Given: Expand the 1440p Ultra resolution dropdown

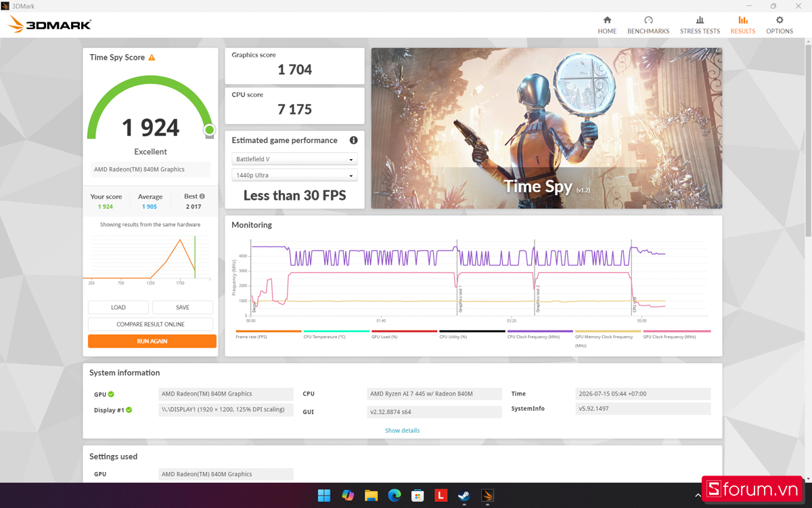Looking at the screenshot, I should (x=294, y=175).
